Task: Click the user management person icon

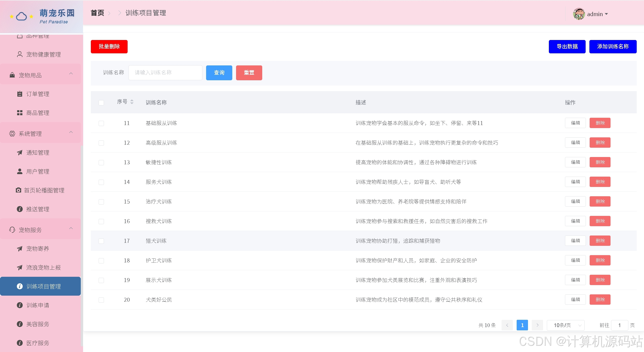Action: click(x=20, y=171)
